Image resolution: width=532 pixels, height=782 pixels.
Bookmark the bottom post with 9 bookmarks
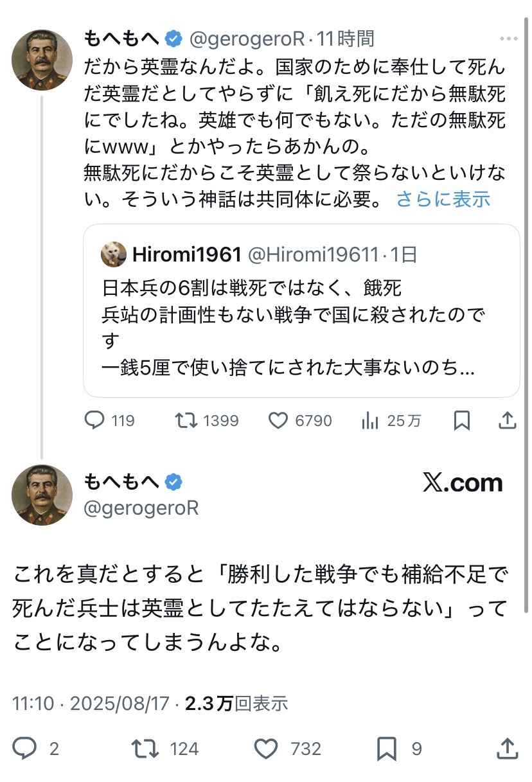click(387, 749)
